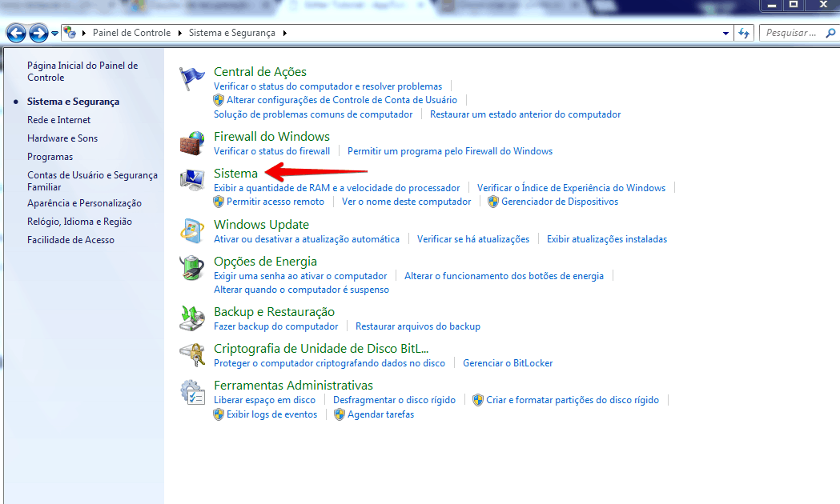Click Verificar se há atualizações
840x504 pixels.
pos(473,239)
